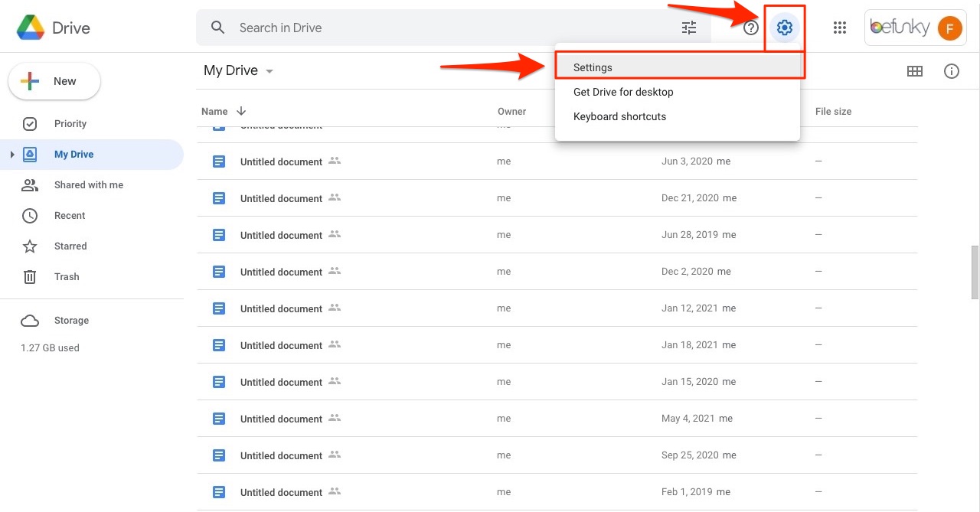Click the Docs icon of the Dec 2, 2020 file
The height and width of the screenshot is (512, 980).
pyautogui.click(x=219, y=272)
